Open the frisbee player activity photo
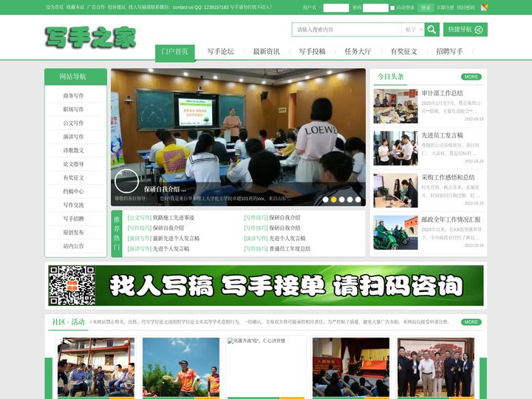This screenshot has height=399, width=532. (181, 367)
